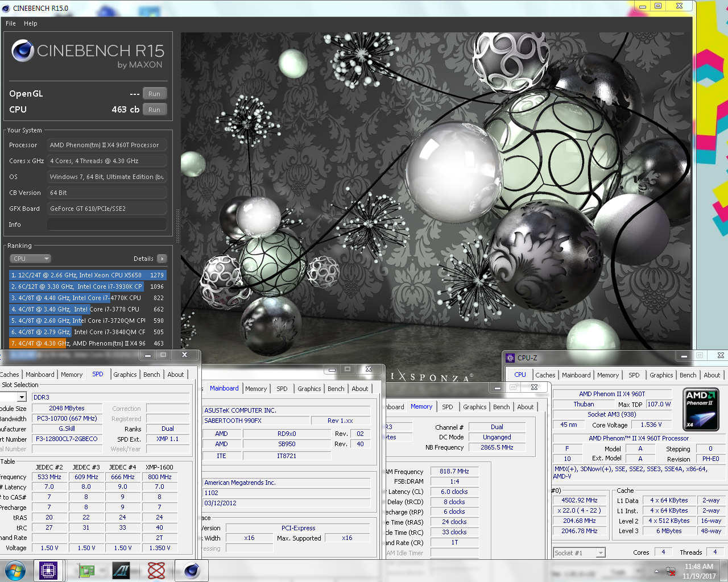The width and height of the screenshot is (728, 582).
Task: Click the CPU-Z title bar icon
Action: click(x=510, y=358)
